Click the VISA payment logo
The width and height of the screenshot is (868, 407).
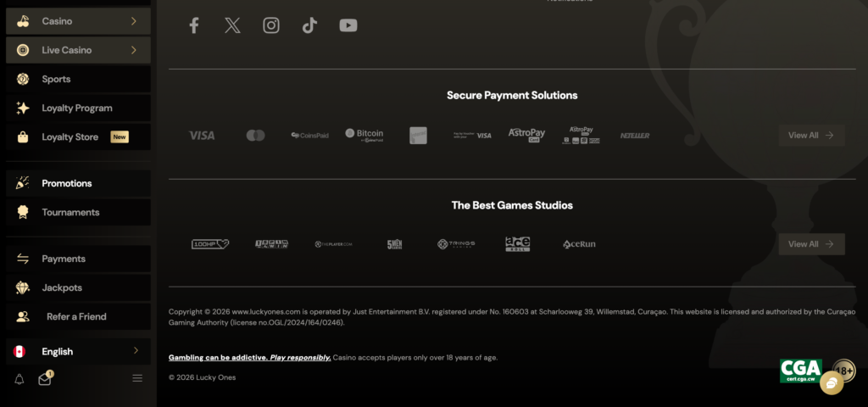202,135
